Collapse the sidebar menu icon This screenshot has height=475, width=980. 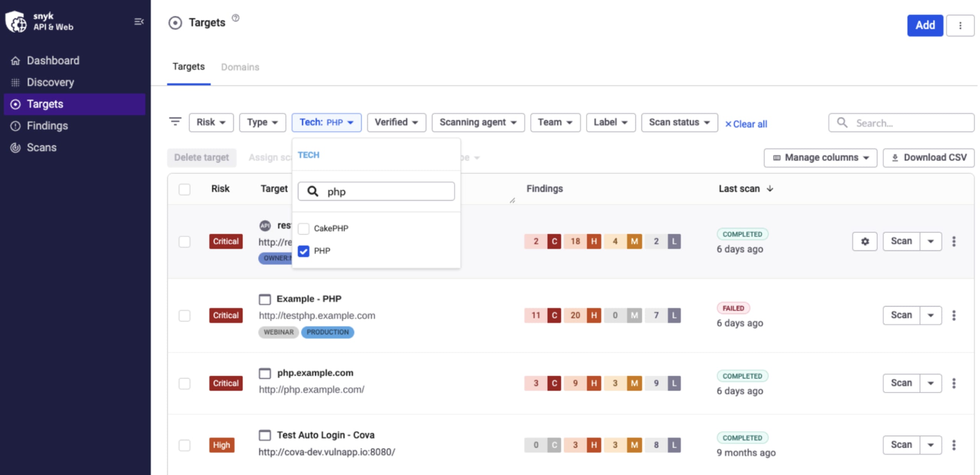click(x=139, y=21)
